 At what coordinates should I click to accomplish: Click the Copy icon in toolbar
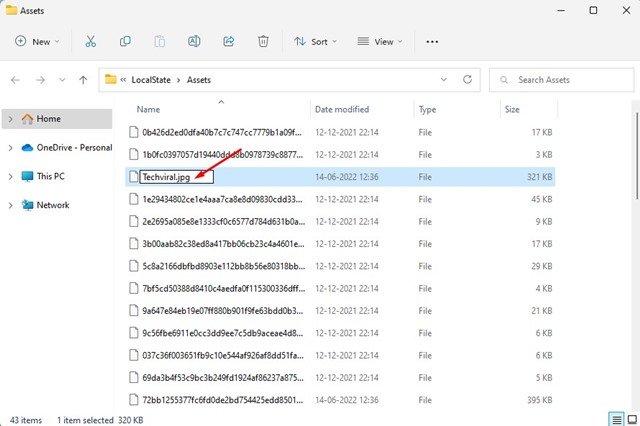coord(125,41)
